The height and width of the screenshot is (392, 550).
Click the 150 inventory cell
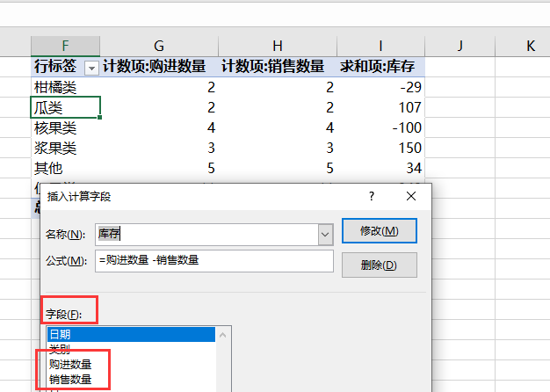point(380,148)
